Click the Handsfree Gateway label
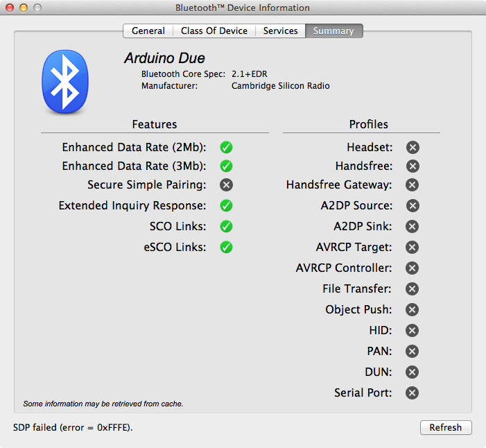486x448 pixels. click(x=339, y=184)
